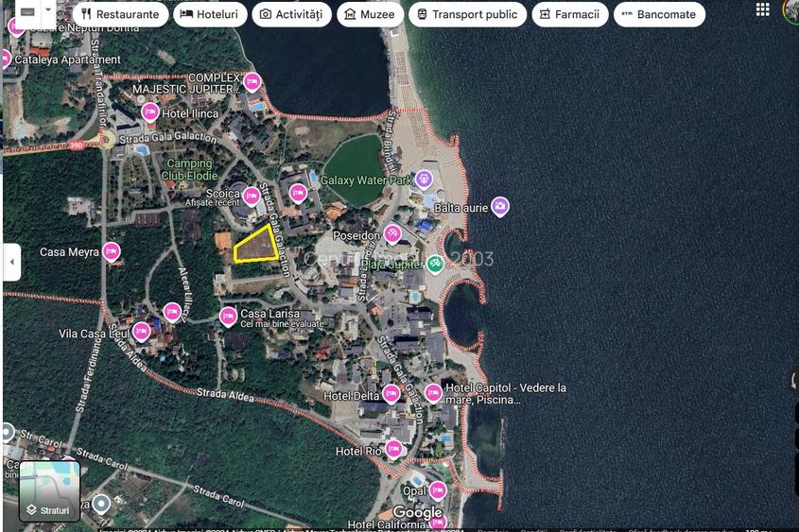Click the Hotel Ilinca pin
This screenshot has height=532, width=799.
(149, 112)
